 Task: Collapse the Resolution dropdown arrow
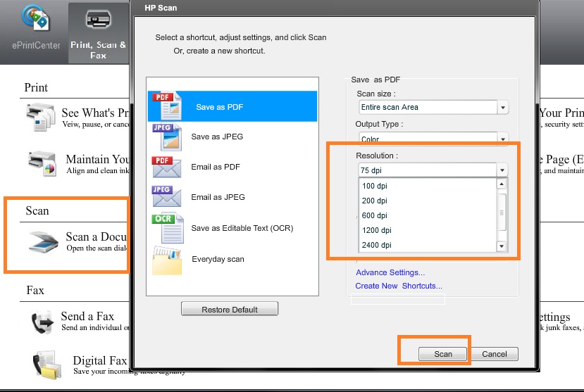[x=502, y=170]
